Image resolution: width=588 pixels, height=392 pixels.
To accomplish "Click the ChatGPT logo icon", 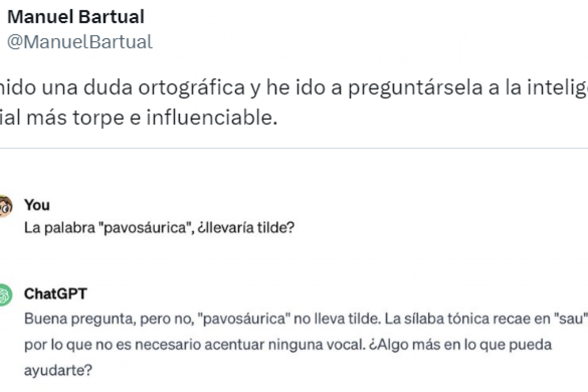I will point(5,295).
